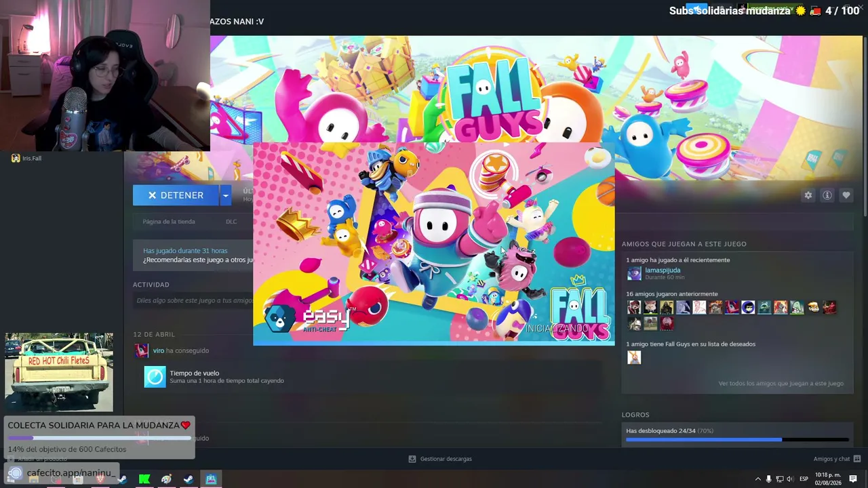Open the Brave browser taskbar icon
The image size is (868, 488).
[x=100, y=479]
